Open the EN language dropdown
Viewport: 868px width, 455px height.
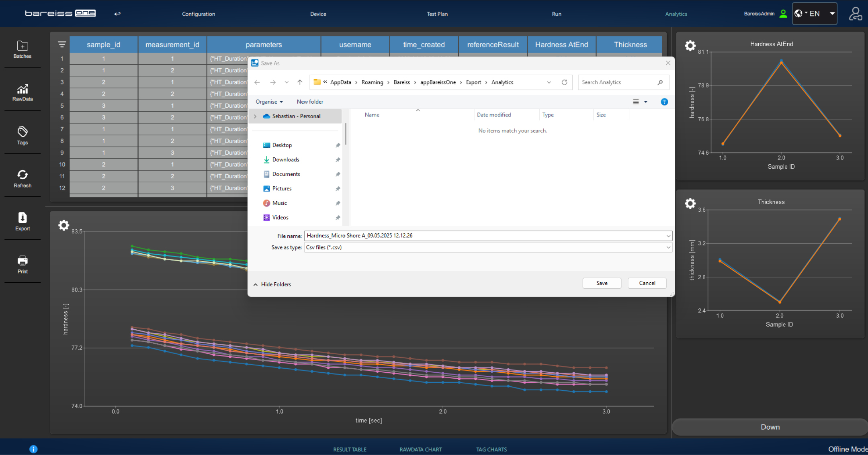click(x=815, y=14)
